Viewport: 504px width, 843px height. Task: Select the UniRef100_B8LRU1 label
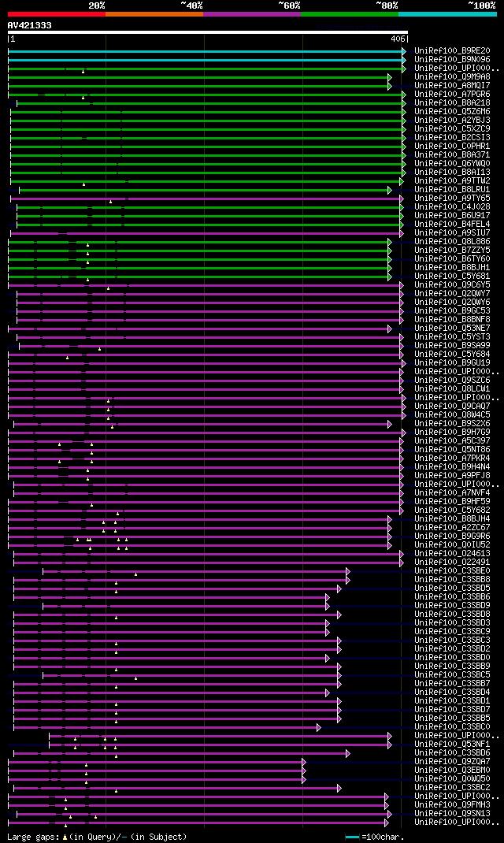pyautogui.click(x=452, y=190)
